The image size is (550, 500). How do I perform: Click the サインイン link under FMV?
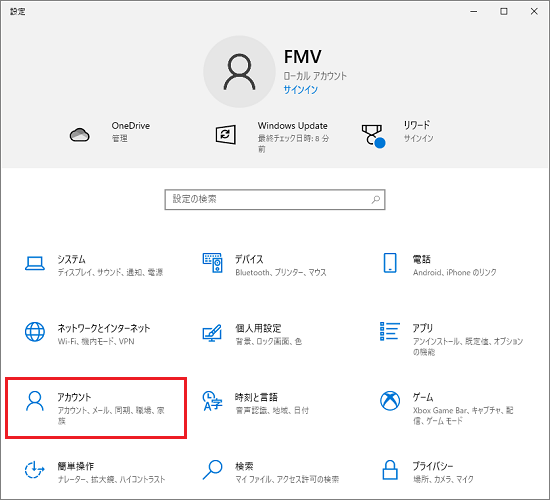click(x=301, y=90)
